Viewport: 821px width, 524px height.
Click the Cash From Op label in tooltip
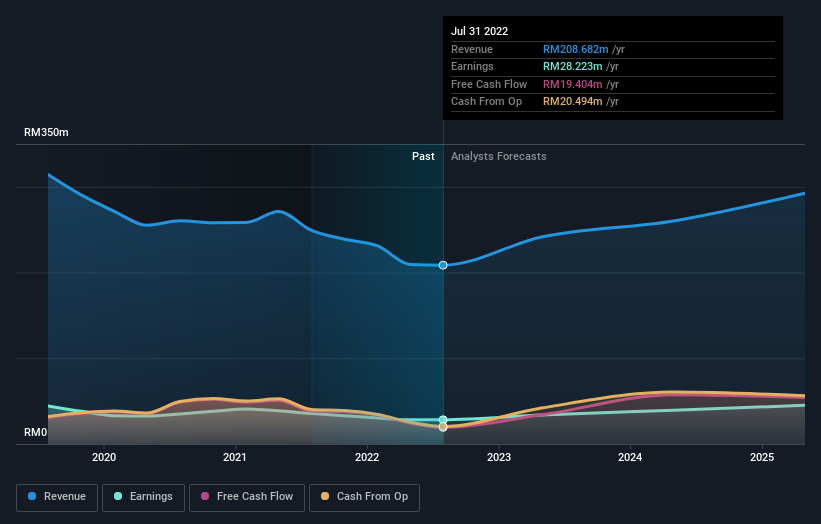coord(486,102)
